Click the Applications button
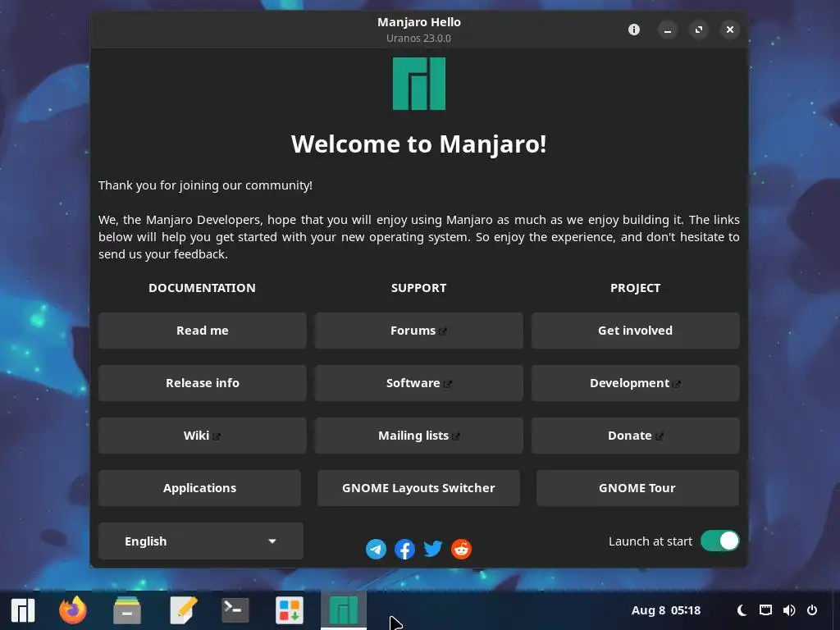The image size is (840, 630). [200, 488]
